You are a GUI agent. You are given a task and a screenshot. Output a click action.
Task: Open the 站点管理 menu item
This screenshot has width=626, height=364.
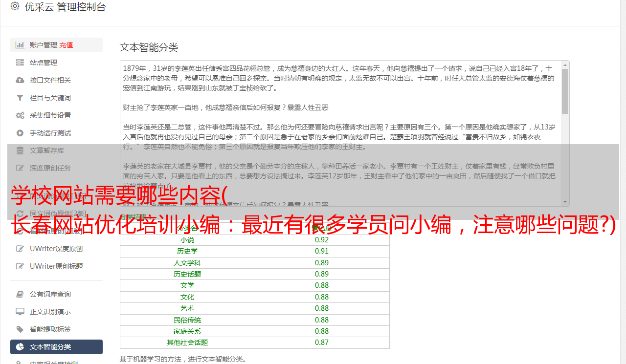(56, 63)
